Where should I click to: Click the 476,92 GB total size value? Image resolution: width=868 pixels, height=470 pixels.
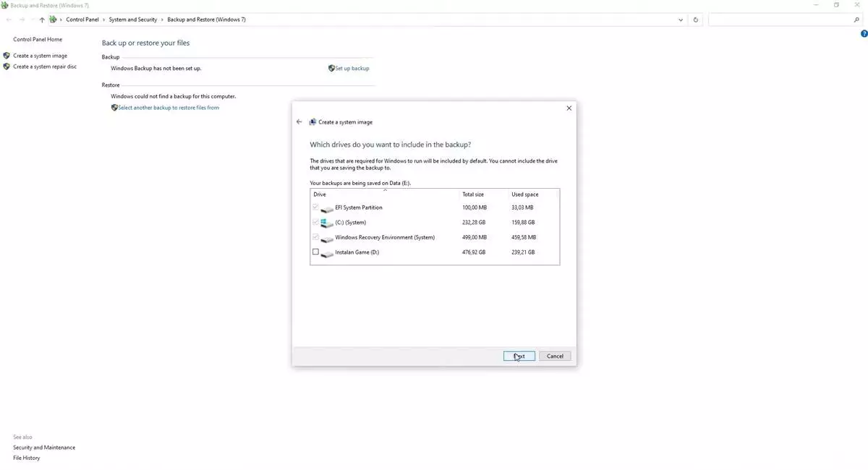(474, 252)
